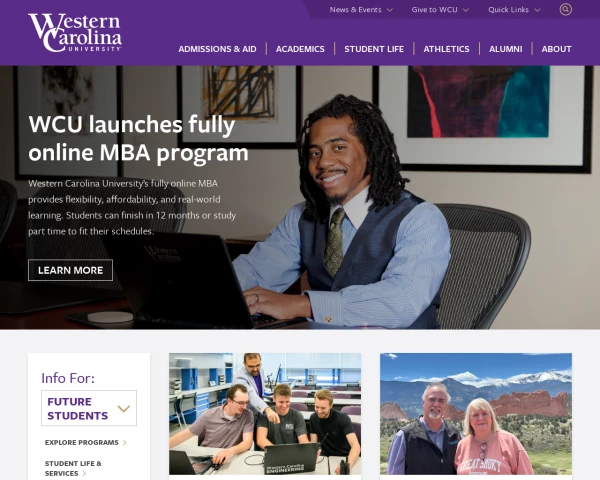This screenshot has width=600, height=480.
Task: Go to the Student Life menu
Action: click(x=374, y=49)
